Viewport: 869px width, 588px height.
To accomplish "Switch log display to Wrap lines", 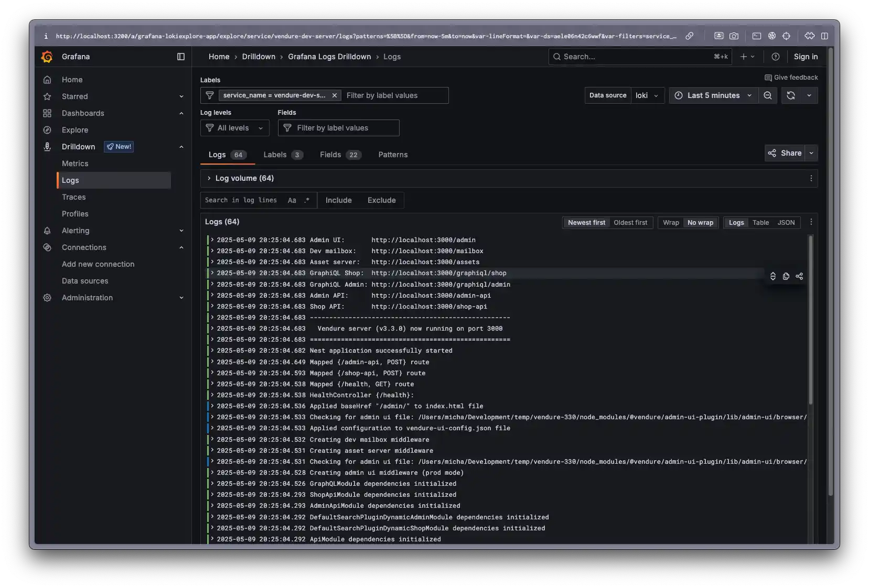I will [671, 222].
